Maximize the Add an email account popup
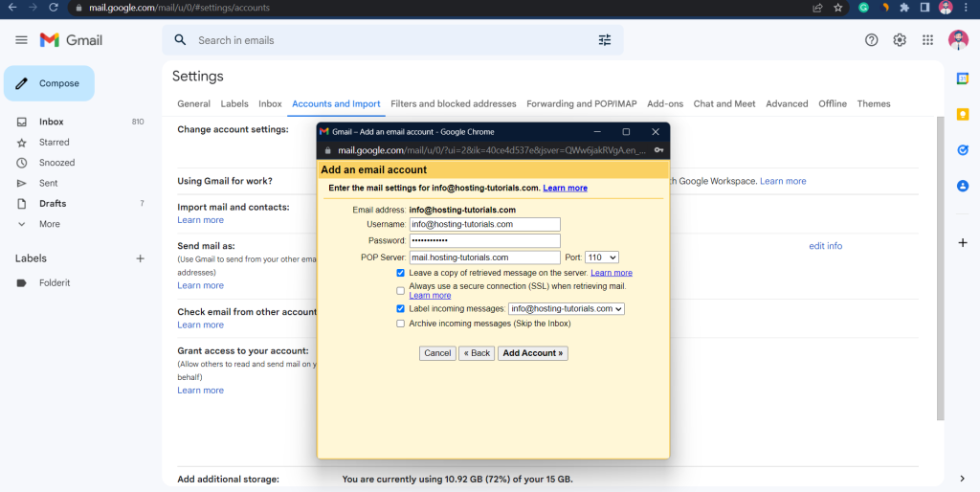Screen dimensions: 980x492 click(x=626, y=132)
